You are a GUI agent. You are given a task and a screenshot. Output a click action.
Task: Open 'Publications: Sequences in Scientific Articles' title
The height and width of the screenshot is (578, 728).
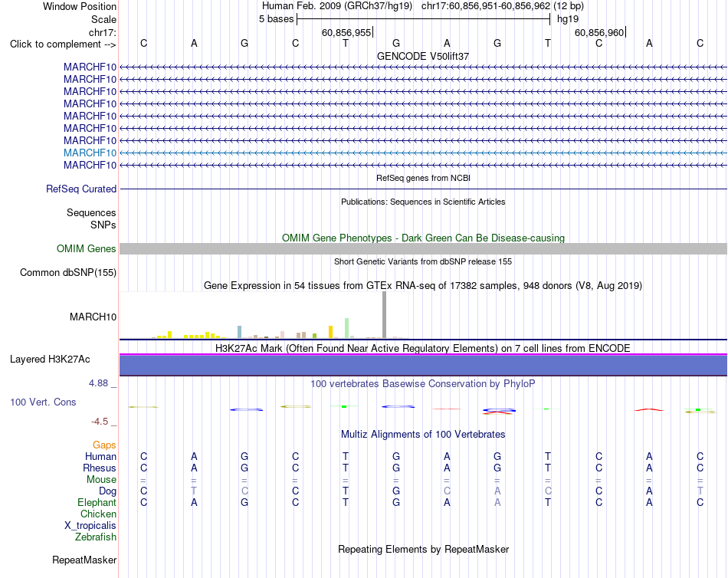[423, 202]
